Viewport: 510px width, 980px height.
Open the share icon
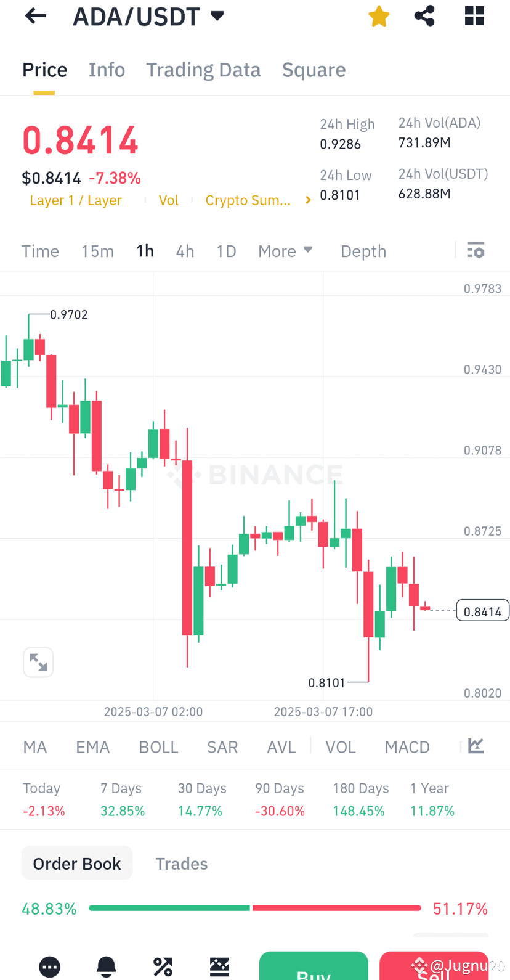coord(424,16)
